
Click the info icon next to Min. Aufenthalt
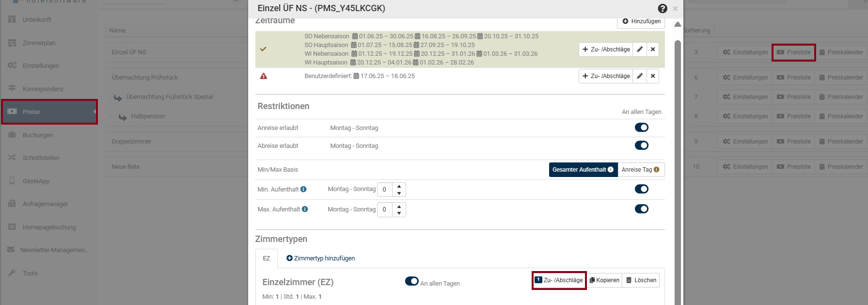coord(303,189)
